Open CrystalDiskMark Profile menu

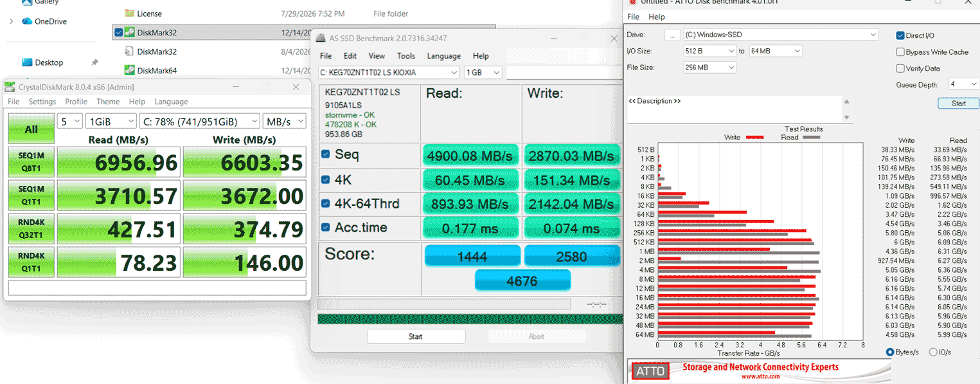pyautogui.click(x=76, y=102)
